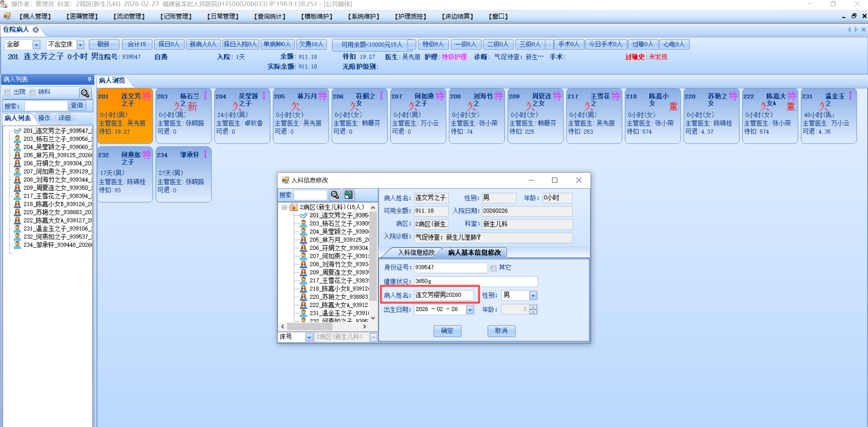868x427 pixels.
Task: Click the 确定 button in dialog
Action: 447,331
